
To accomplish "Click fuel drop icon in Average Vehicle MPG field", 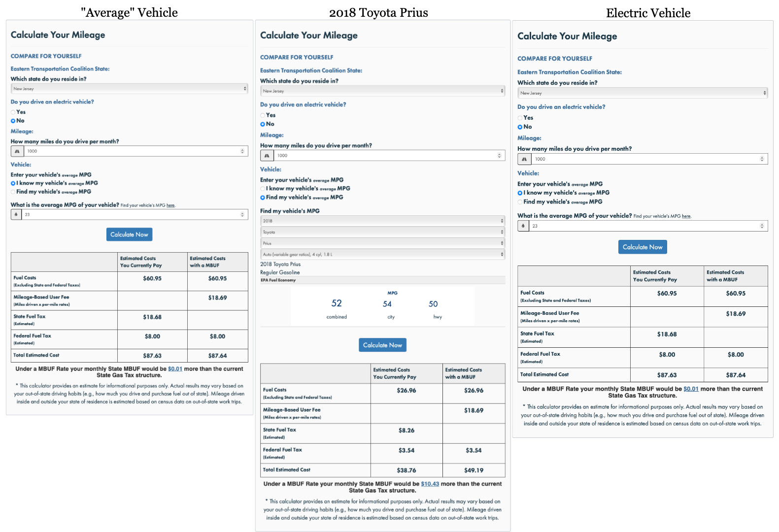I will pos(16,214).
